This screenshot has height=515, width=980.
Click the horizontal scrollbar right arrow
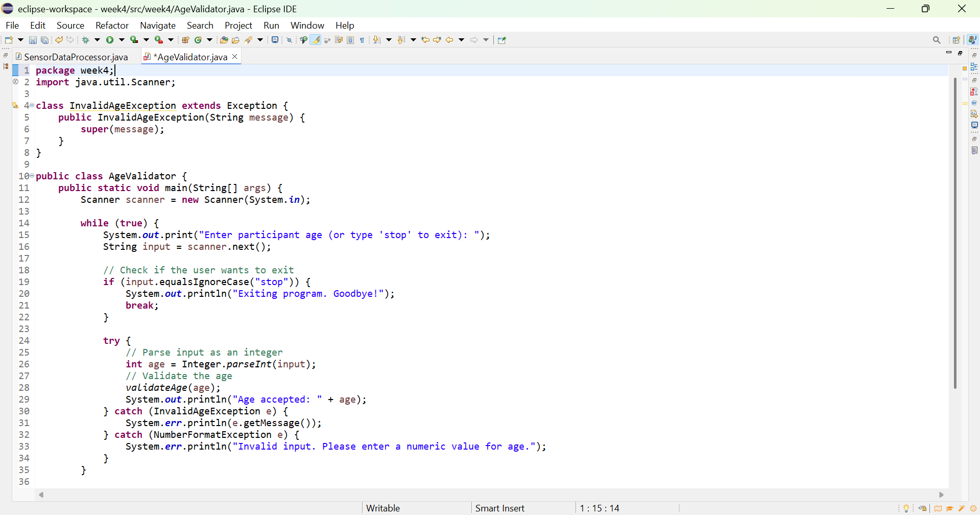[942, 495]
